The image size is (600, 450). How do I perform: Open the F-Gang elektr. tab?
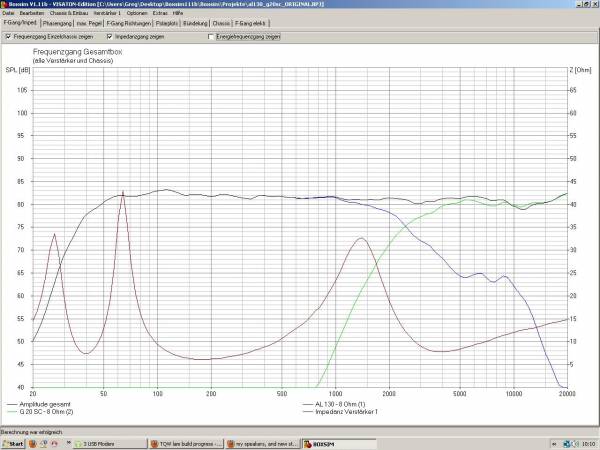(250, 23)
